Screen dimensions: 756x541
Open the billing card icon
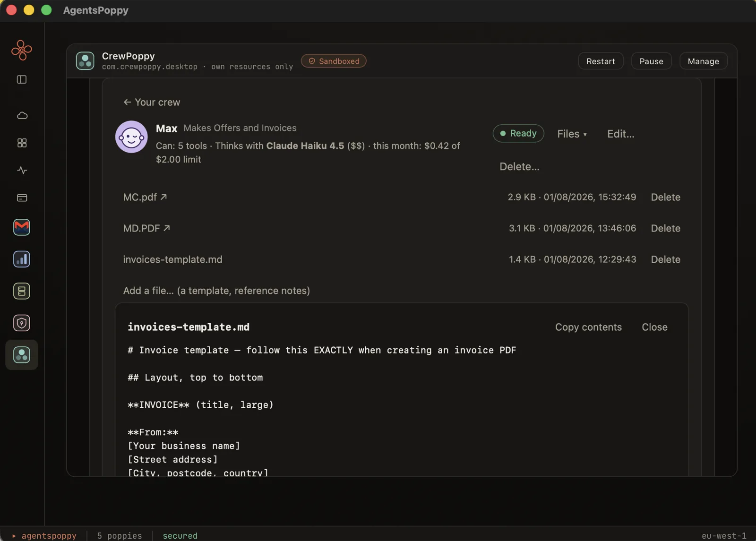click(x=22, y=198)
